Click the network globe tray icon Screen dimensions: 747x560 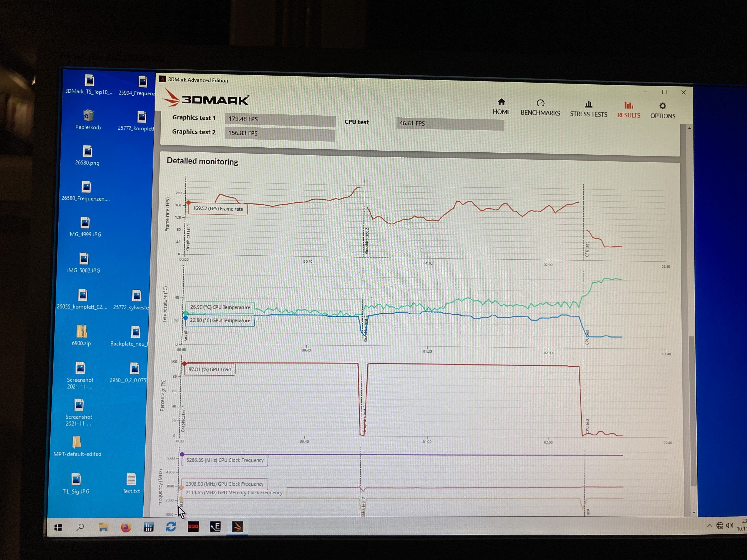(720, 526)
